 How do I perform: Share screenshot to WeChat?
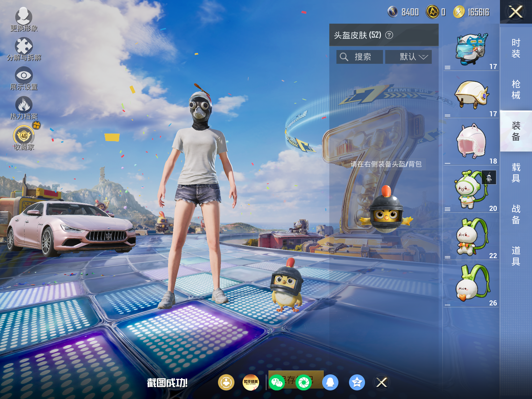click(x=277, y=382)
